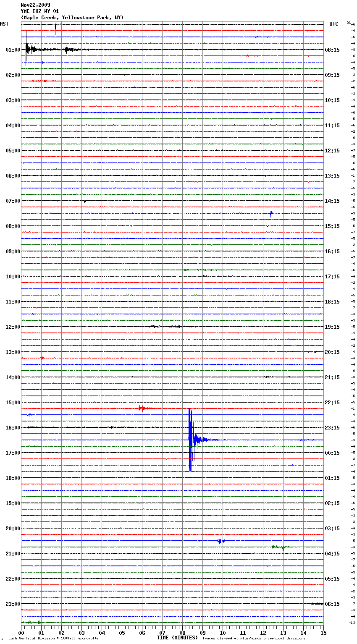Click the 14:15 UTC time label
Image resolution: width=357 pixels, height=644 pixels.
332,201
